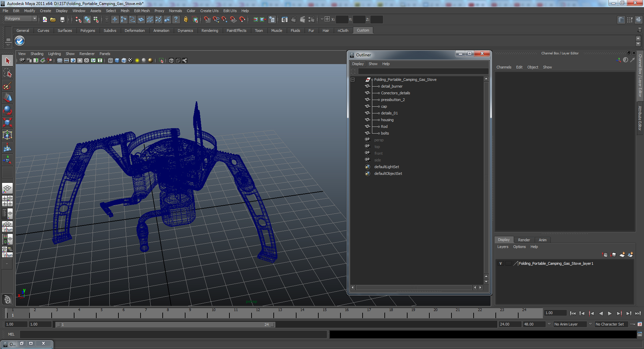This screenshot has width=644, height=349.
Task: Select the defaultLightSet in Outliner
Action: coord(386,167)
